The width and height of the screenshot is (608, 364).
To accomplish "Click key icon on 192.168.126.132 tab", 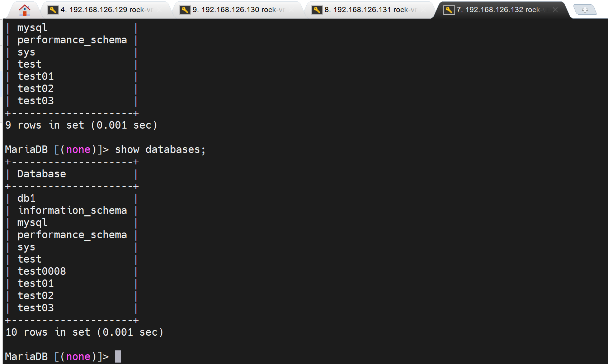I will [449, 10].
